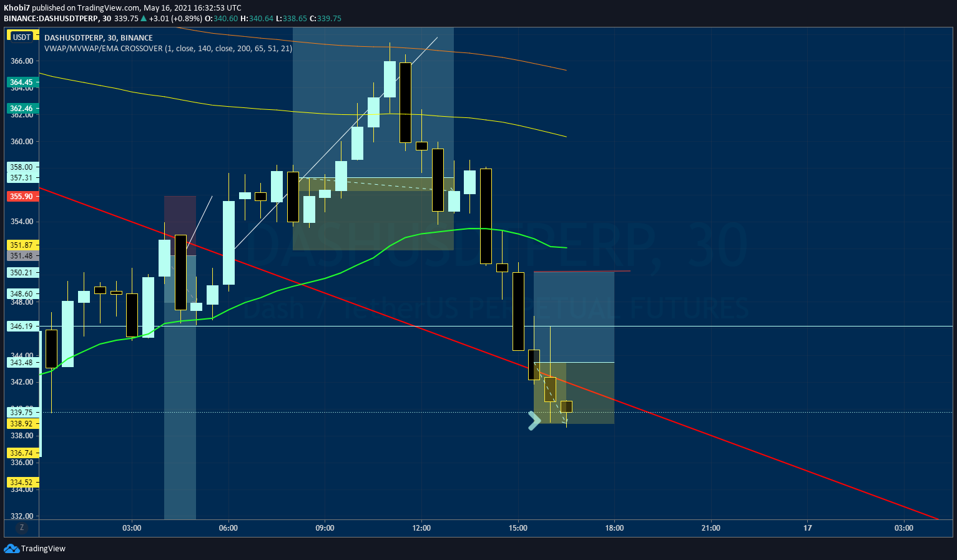
Task: Click the 332.00 axis price
Action: 22,516
